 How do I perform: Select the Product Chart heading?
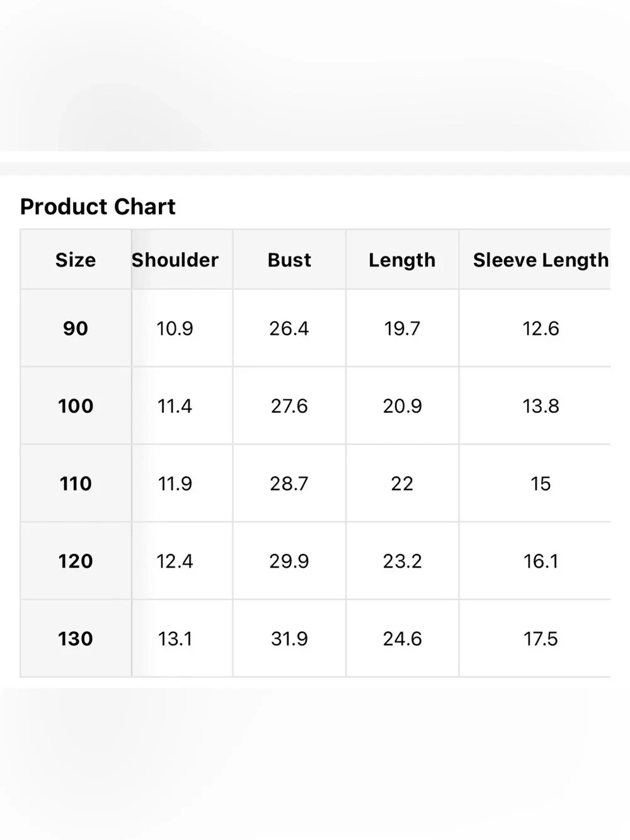pos(98,207)
